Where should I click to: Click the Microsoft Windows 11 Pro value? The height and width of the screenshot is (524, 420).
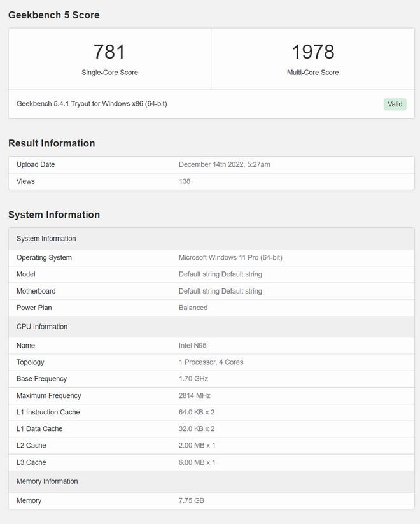pyautogui.click(x=230, y=258)
